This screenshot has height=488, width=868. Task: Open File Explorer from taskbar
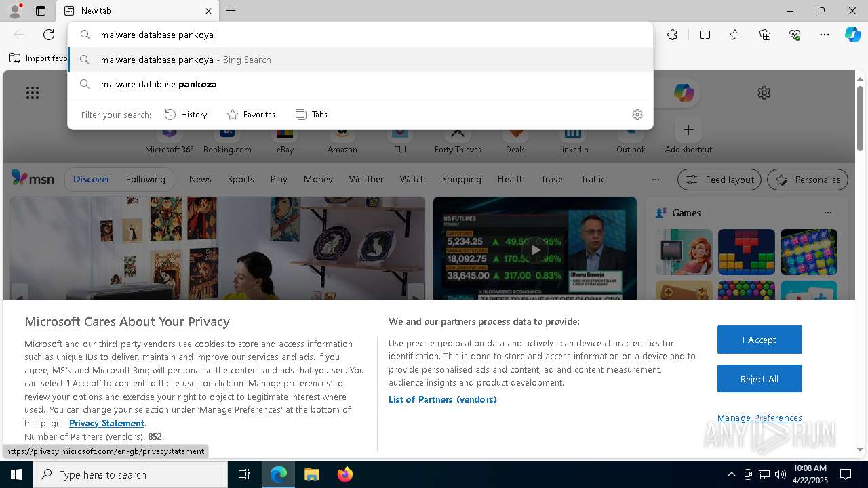pos(311,474)
